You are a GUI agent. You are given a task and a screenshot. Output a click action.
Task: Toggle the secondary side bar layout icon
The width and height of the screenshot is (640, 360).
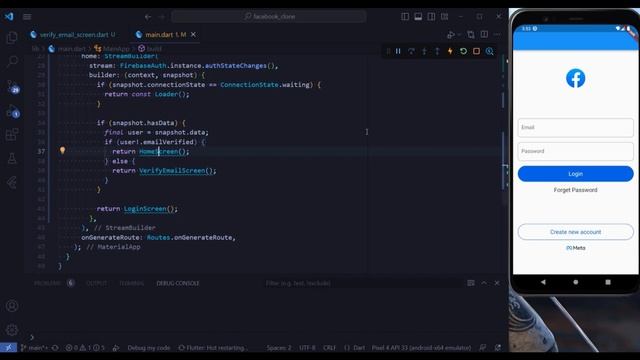(x=431, y=17)
